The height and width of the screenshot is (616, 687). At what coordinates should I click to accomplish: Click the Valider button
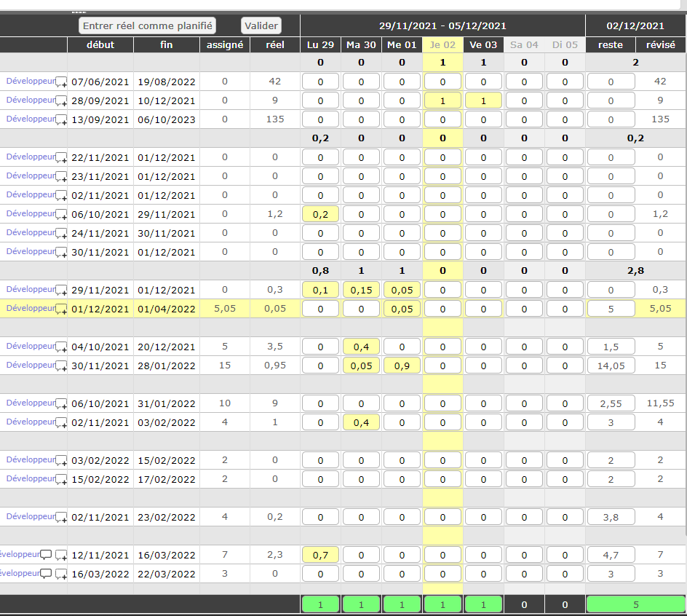pyautogui.click(x=261, y=25)
